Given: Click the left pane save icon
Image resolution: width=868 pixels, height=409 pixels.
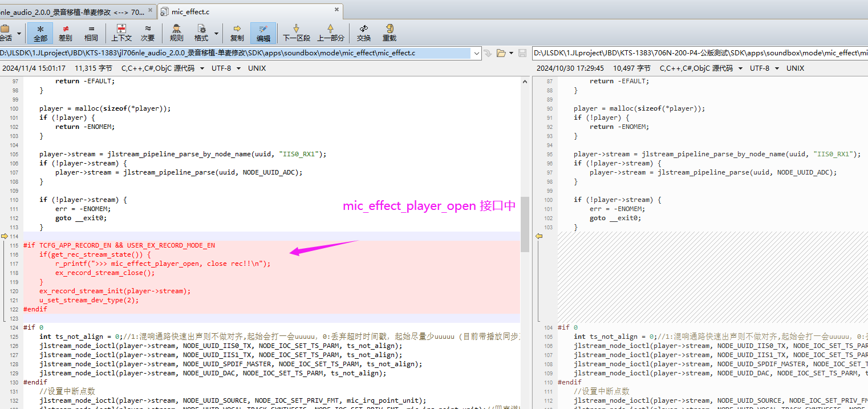Looking at the screenshot, I should [522, 53].
